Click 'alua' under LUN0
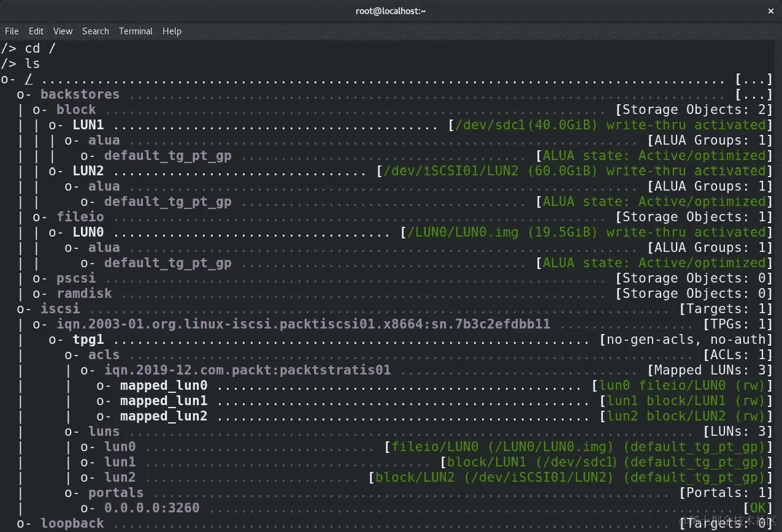This screenshot has height=532, width=782. coord(104,248)
